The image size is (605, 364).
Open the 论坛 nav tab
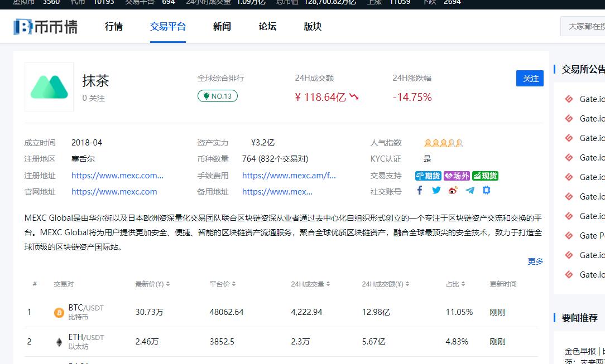(x=267, y=26)
